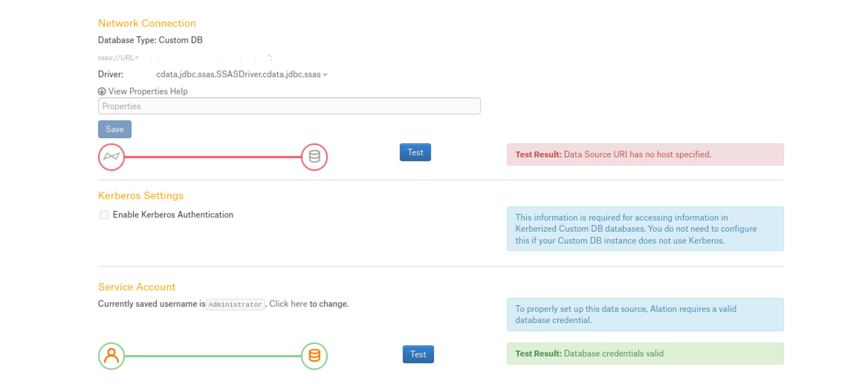Click the circled arrow beside View Properties Help
The height and width of the screenshot is (384, 868).
point(102,91)
